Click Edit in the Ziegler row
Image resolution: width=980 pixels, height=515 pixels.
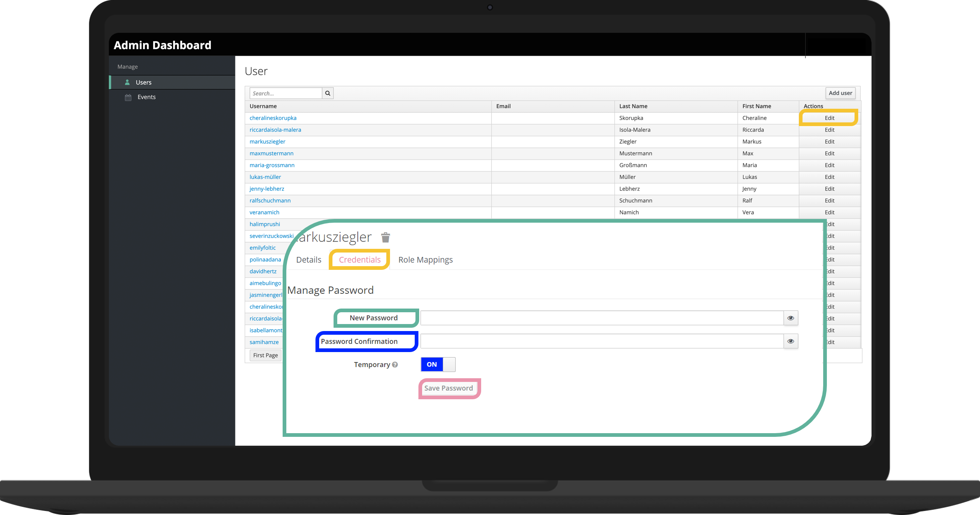click(x=829, y=142)
